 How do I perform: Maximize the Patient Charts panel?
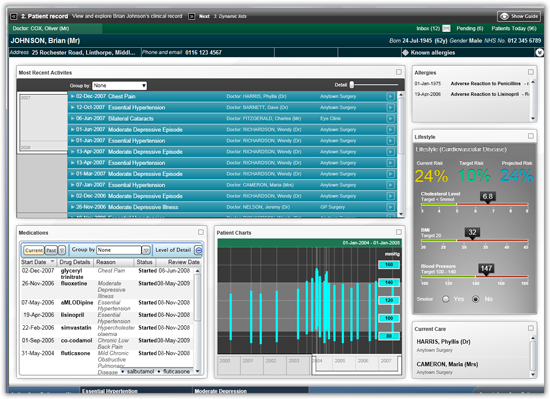(x=399, y=232)
